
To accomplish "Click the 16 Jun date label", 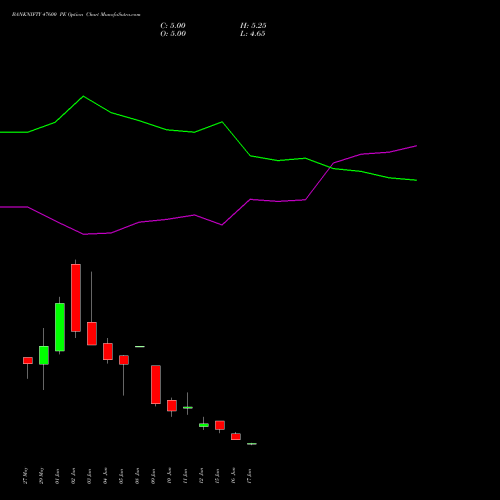I will pyautogui.click(x=234, y=476).
